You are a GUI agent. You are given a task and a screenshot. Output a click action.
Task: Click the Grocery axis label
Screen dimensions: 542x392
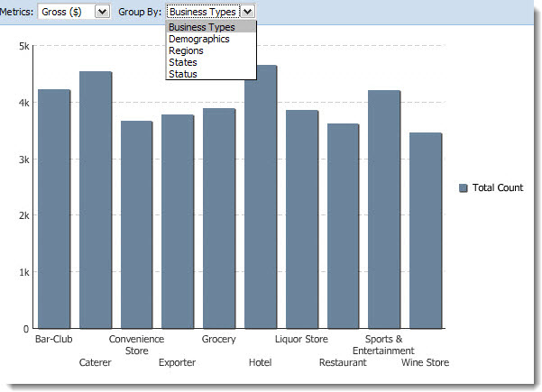219,340
